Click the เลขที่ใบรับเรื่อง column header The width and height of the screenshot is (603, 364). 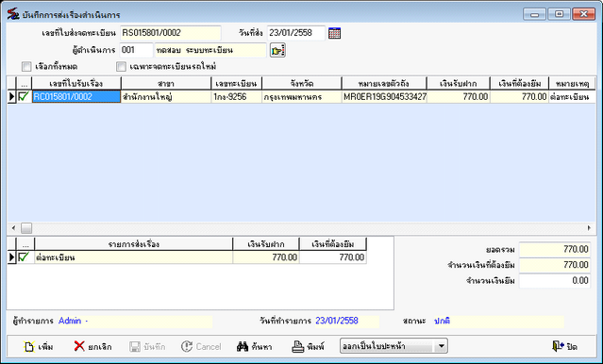[x=76, y=83]
